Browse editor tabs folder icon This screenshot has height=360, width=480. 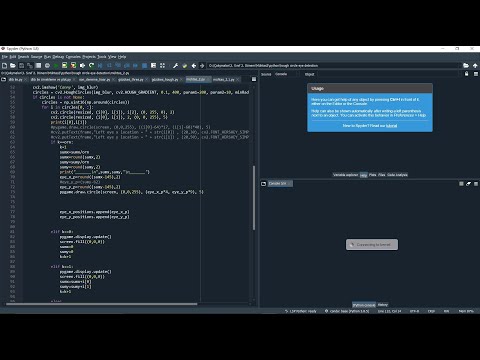(x=4, y=79)
